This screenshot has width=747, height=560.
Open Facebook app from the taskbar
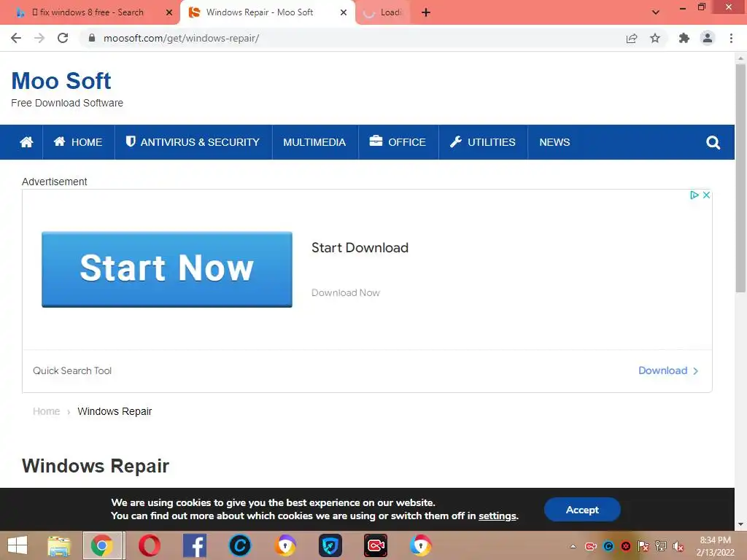(x=194, y=545)
